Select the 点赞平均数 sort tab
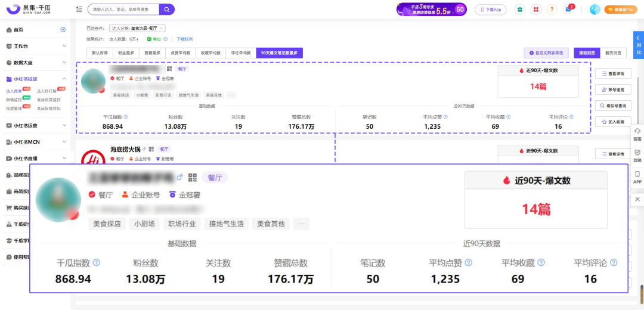 click(x=180, y=53)
